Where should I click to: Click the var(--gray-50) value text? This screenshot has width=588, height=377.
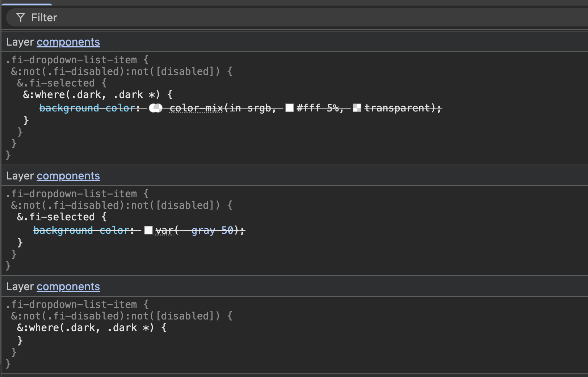197,230
